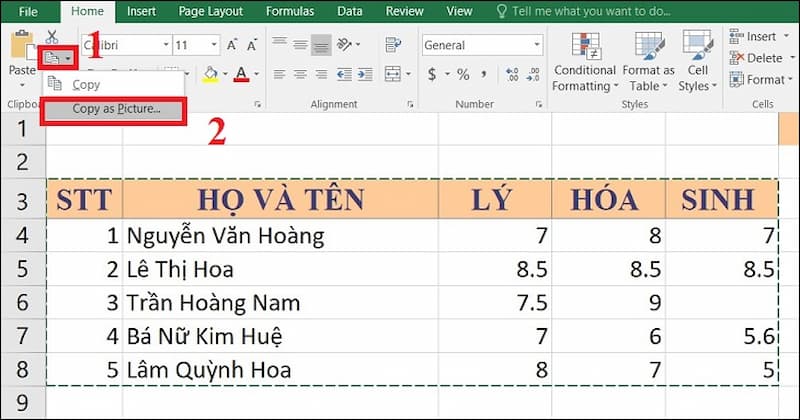Viewport: 800px width, 420px height.
Task: Open the General number format dropdown
Action: point(537,45)
